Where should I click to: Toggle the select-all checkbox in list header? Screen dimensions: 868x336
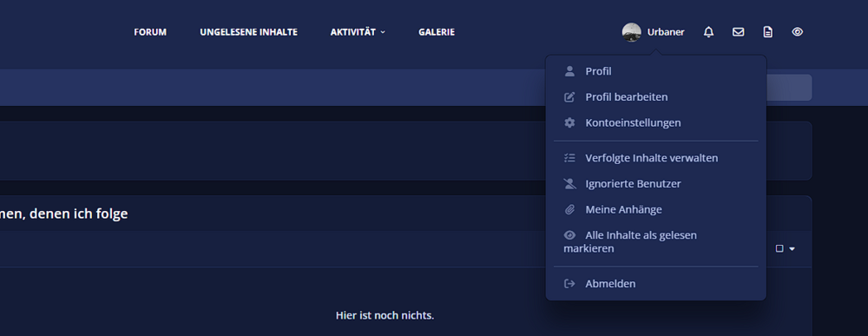click(779, 248)
